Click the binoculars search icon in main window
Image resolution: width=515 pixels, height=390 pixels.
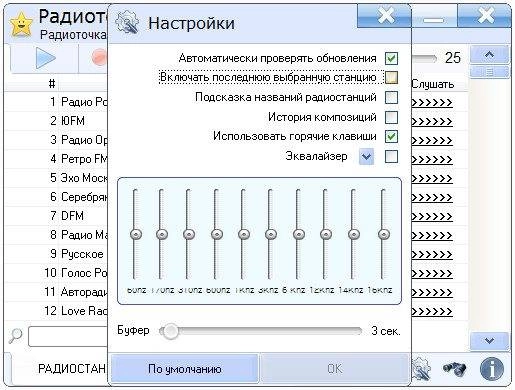tap(455, 369)
